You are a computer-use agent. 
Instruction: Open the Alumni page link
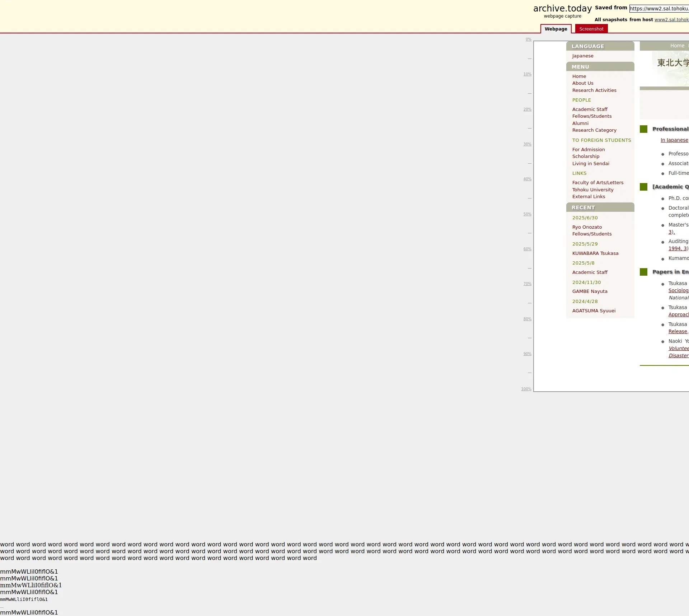coord(580,123)
